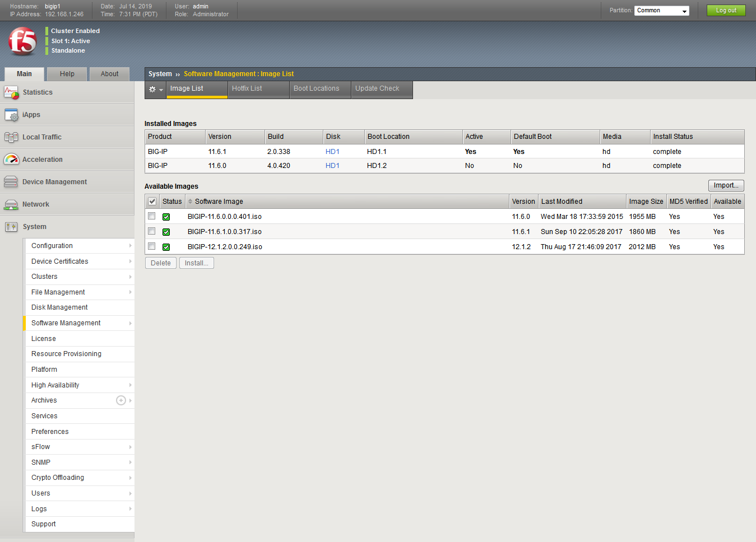This screenshot has width=756, height=542.
Task: Sort by the Image Size column header
Action: coord(646,202)
